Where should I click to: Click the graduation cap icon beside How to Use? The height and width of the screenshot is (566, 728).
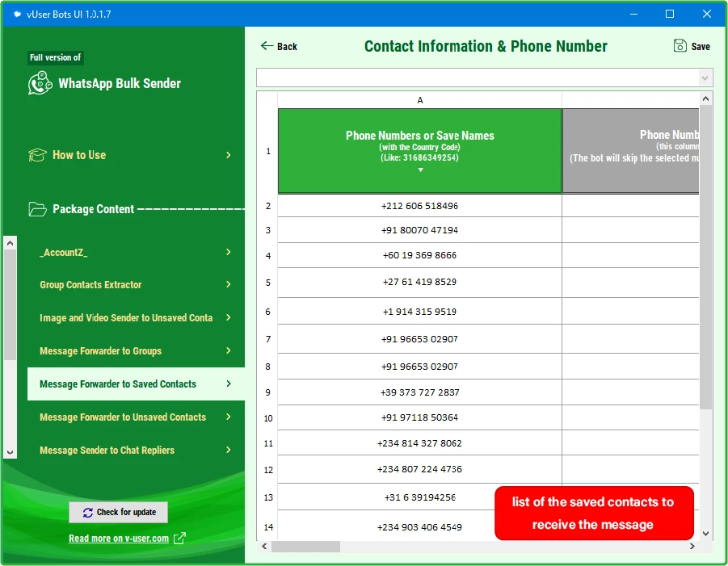pyautogui.click(x=37, y=155)
